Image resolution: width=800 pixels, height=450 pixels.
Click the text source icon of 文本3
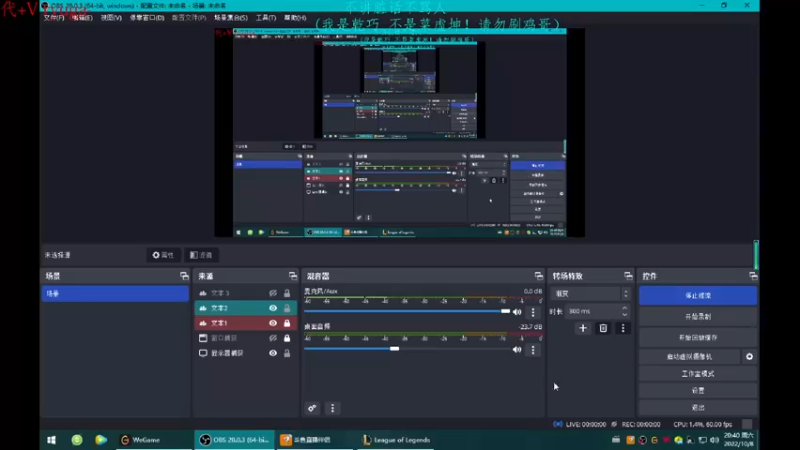point(203,293)
